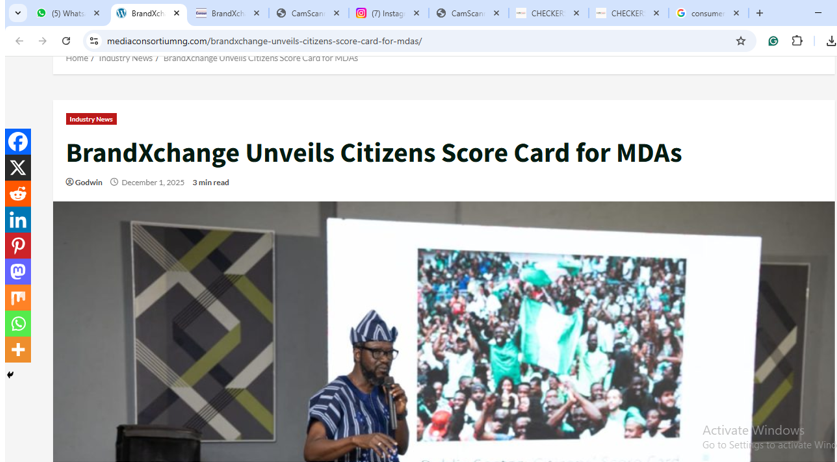Click the URL address field
This screenshot has width=837, height=462.
point(416,41)
